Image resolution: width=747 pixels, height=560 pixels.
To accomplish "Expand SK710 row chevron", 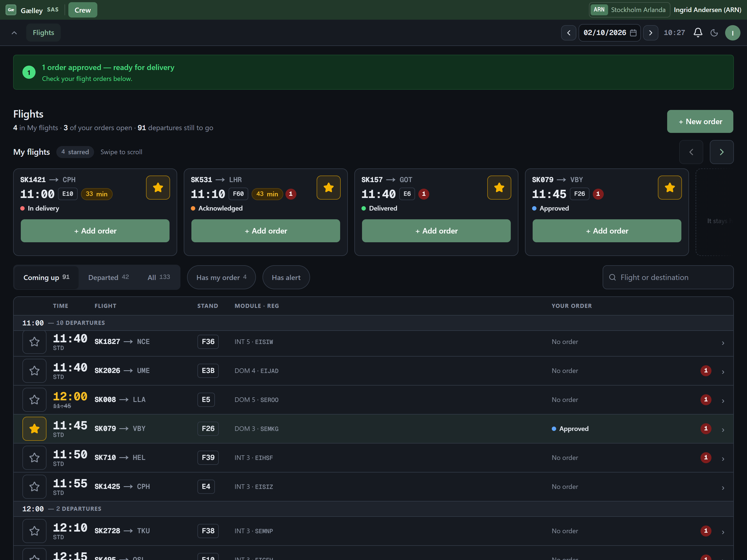I will pyautogui.click(x=723, y=459).
